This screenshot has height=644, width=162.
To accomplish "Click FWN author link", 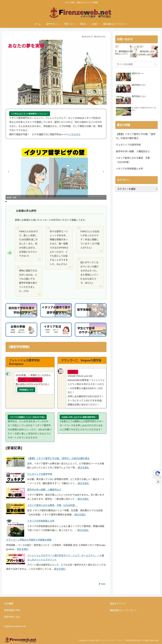I will coord(103,584).
